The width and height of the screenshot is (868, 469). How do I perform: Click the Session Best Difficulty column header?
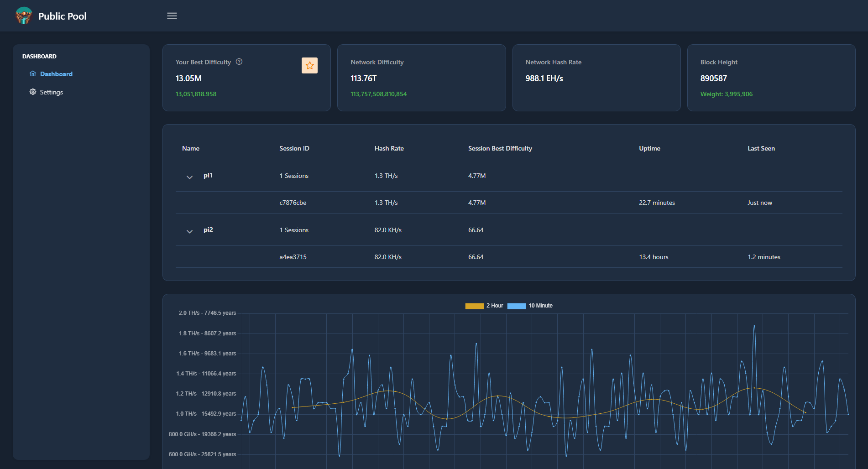[500, 148]
